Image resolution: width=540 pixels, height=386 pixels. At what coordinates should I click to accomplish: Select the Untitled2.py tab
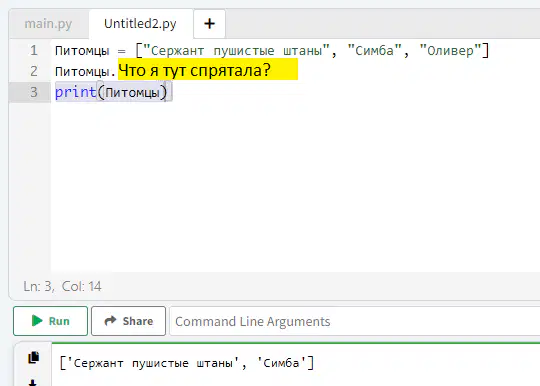click(x=140, y=24)
